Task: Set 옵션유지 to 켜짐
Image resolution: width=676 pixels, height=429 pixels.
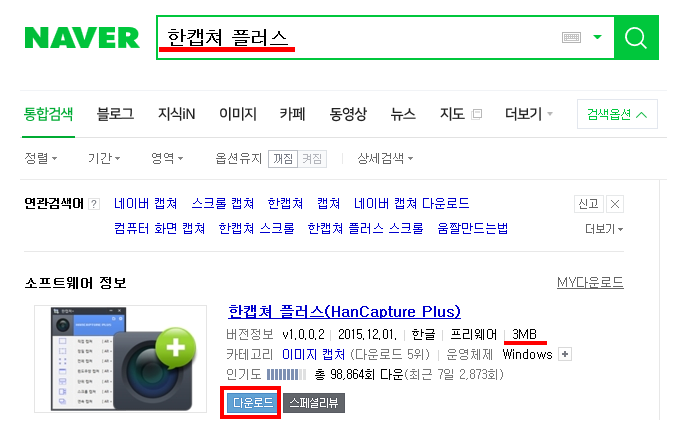Action: point(312,159)
